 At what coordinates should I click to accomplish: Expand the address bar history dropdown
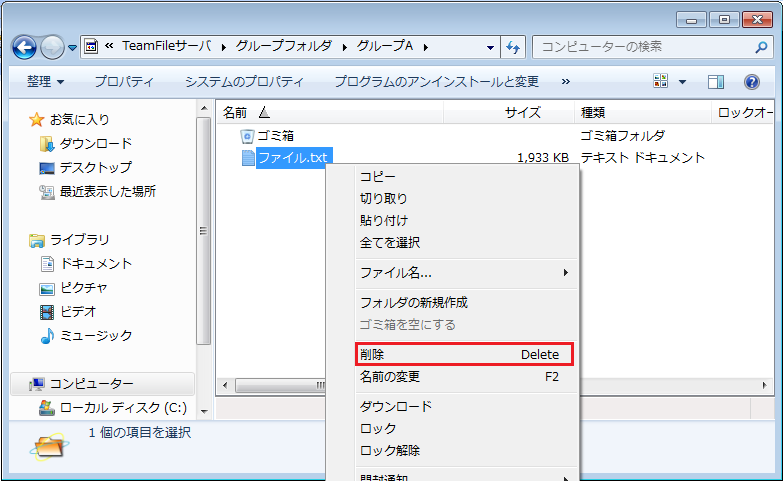coord(490,47)
